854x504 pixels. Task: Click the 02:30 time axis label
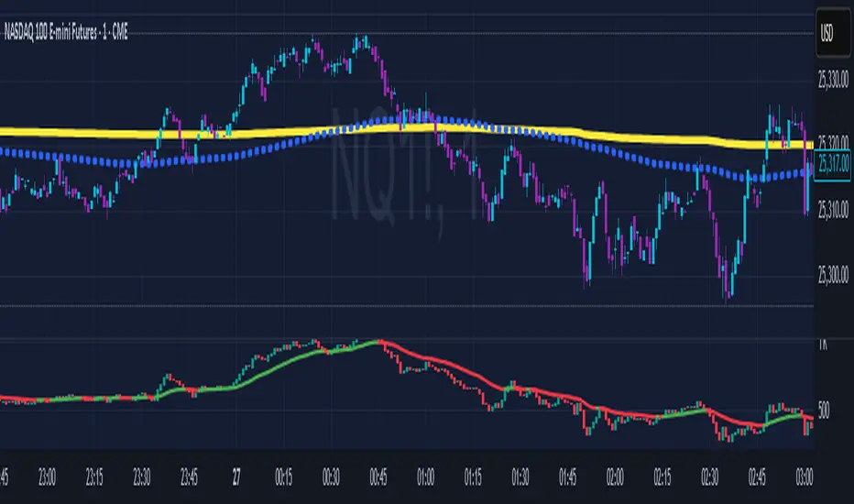(x=709, y=477)
